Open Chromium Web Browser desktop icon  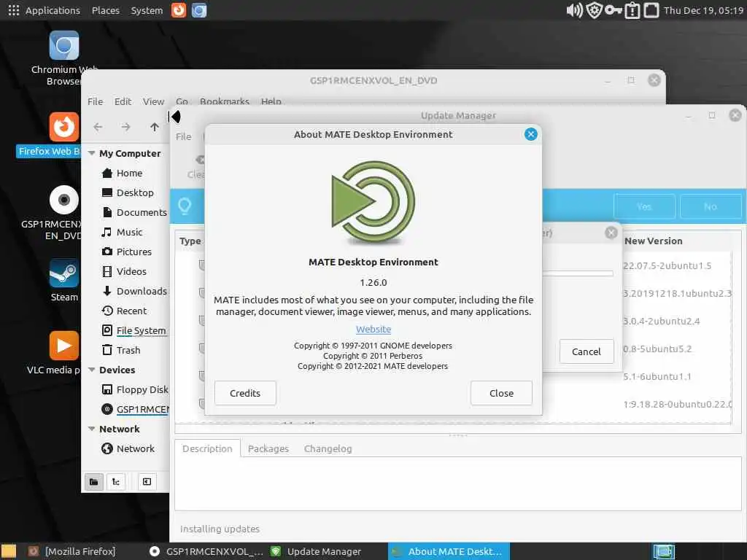[64, 46]
